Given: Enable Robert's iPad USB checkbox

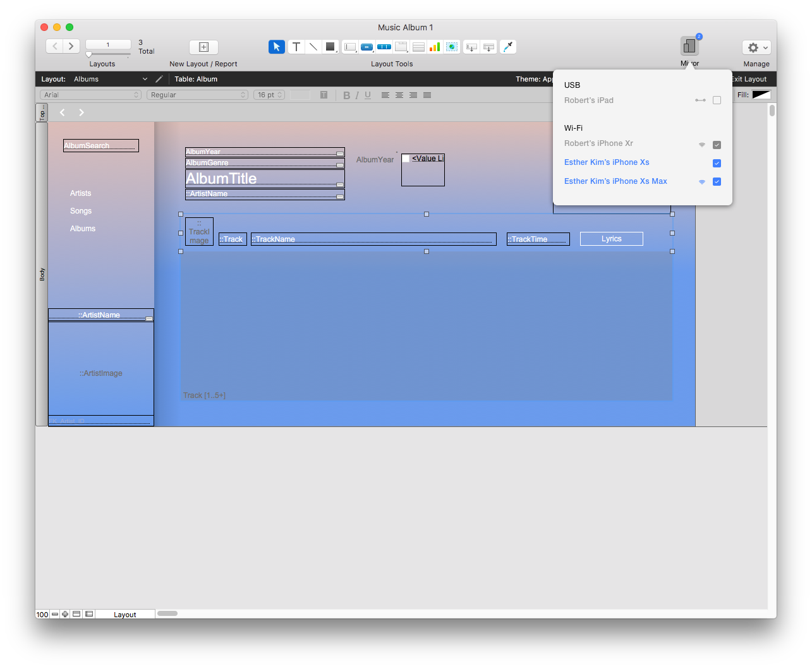Looking at the screenshot, I should tap(717, 100).
